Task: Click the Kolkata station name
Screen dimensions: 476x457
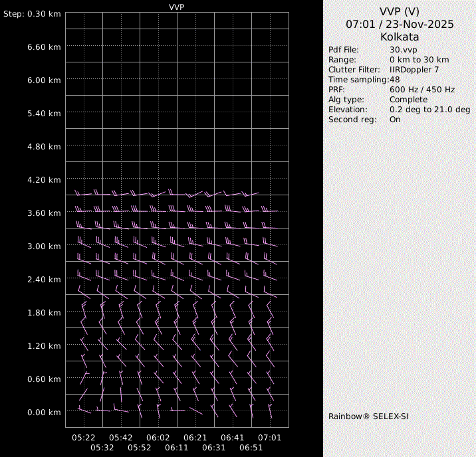Action: pyautogui.click(x=399, y=37)
